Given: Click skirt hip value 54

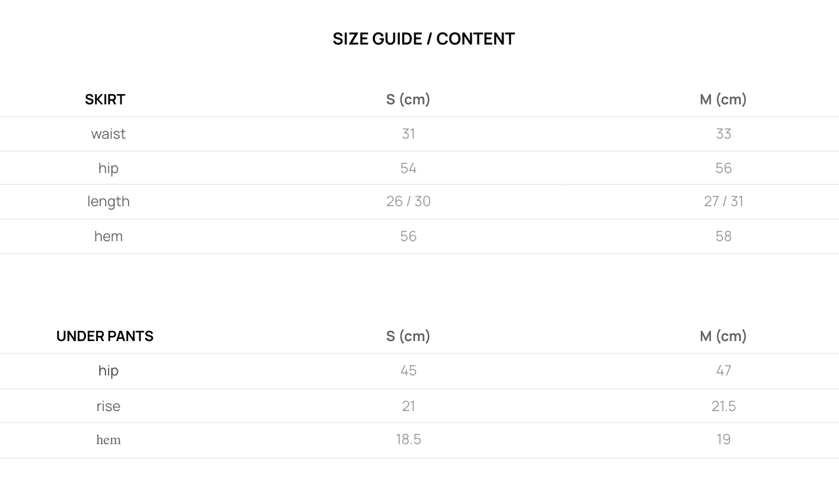Looking at the screenshot, I should (408, 168).
